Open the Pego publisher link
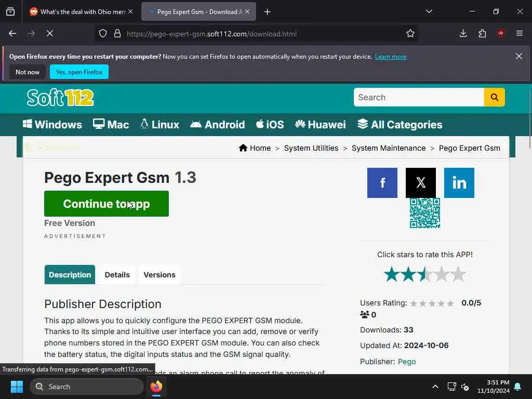This screenshot has width=532, height=399. click(407, 362)
